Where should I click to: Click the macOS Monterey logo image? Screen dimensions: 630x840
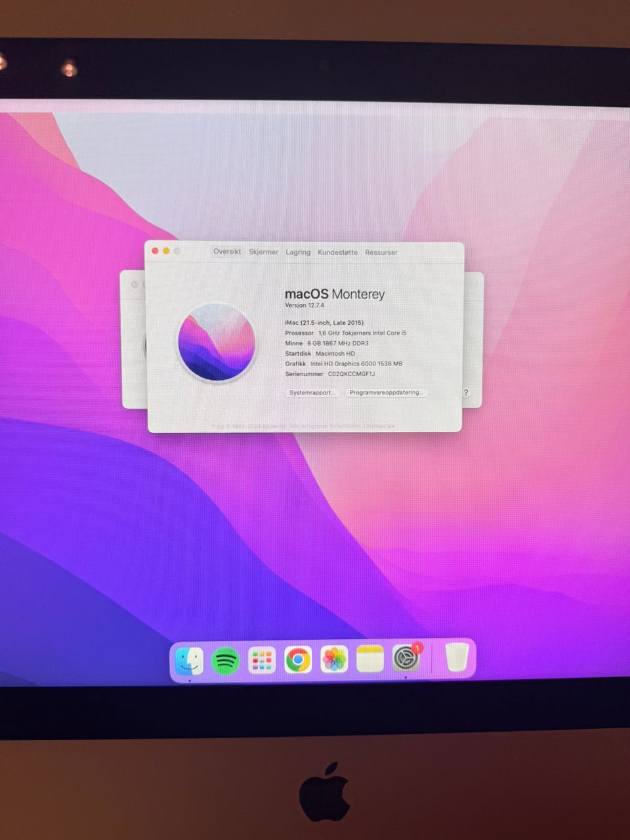(x=217, y=342)
